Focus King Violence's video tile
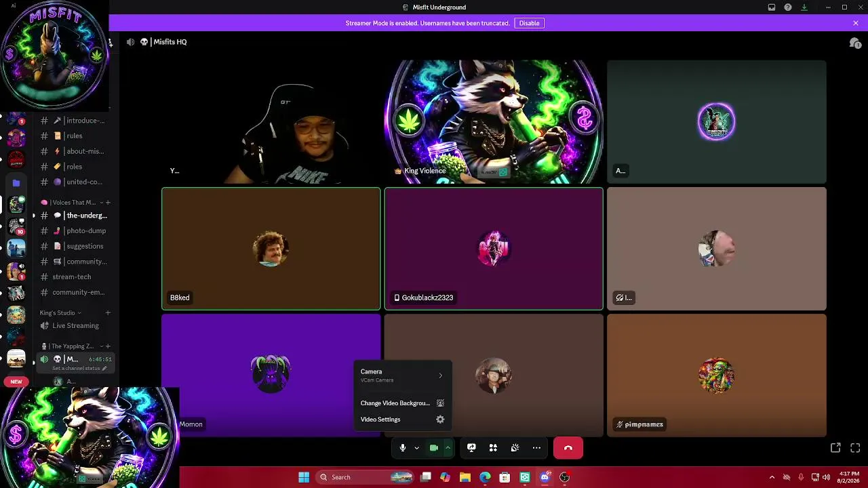 click(494, 122)
